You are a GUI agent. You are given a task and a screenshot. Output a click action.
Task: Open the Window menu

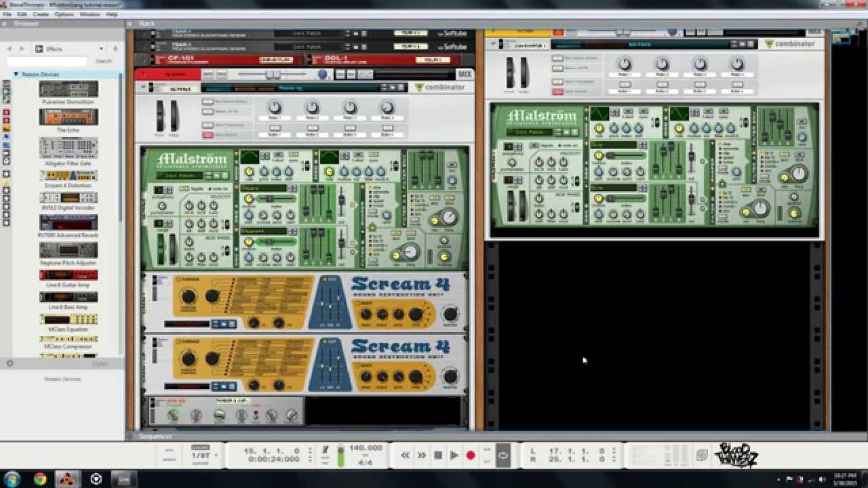pyautogui.click(x=90, y=14)
